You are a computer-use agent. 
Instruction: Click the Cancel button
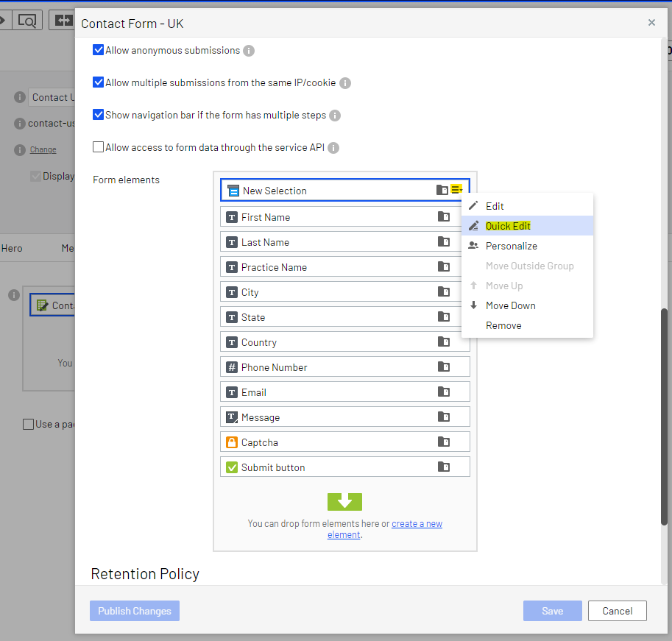617,610
